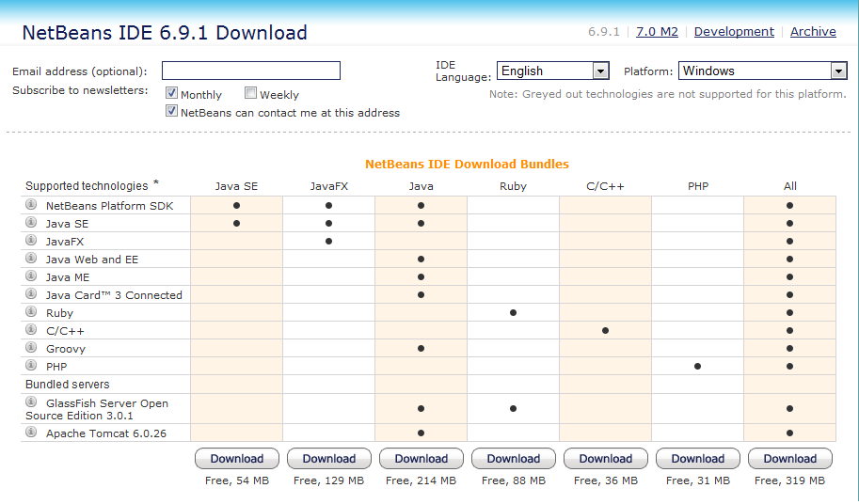
Task: Click info icon next to Ruby row
Action: [31, 312]
